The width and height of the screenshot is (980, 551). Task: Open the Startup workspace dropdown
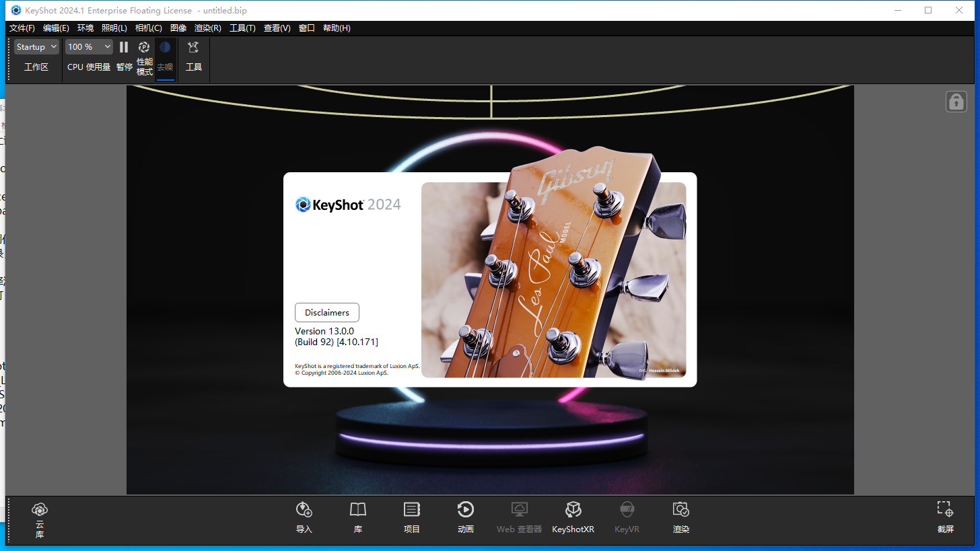36,46
